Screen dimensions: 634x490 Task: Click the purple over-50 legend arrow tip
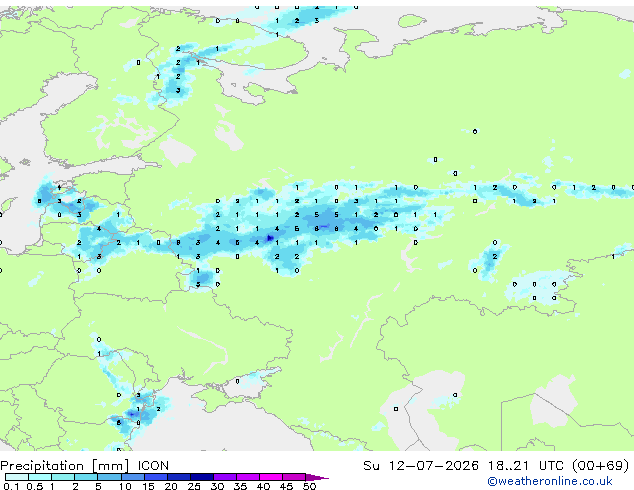point(317,477)
